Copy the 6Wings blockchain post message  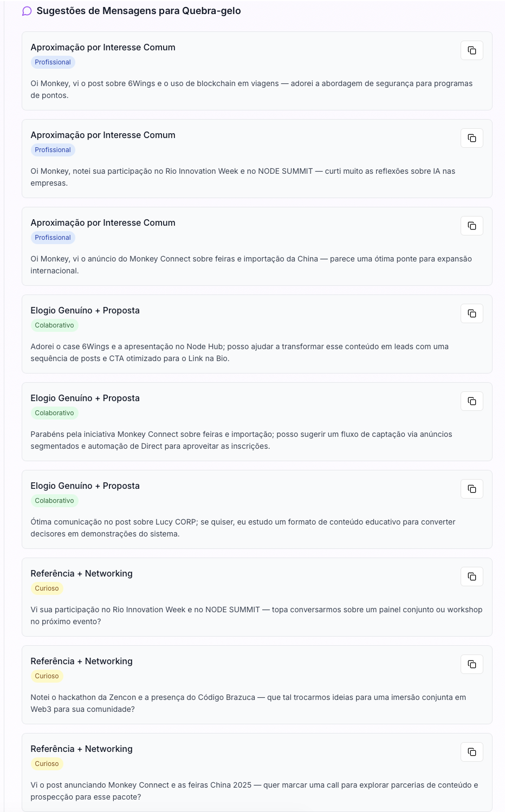point(472,50)
